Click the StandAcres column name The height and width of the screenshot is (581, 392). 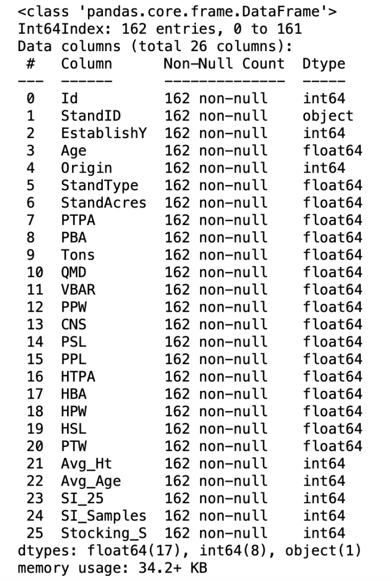point(103,203)
